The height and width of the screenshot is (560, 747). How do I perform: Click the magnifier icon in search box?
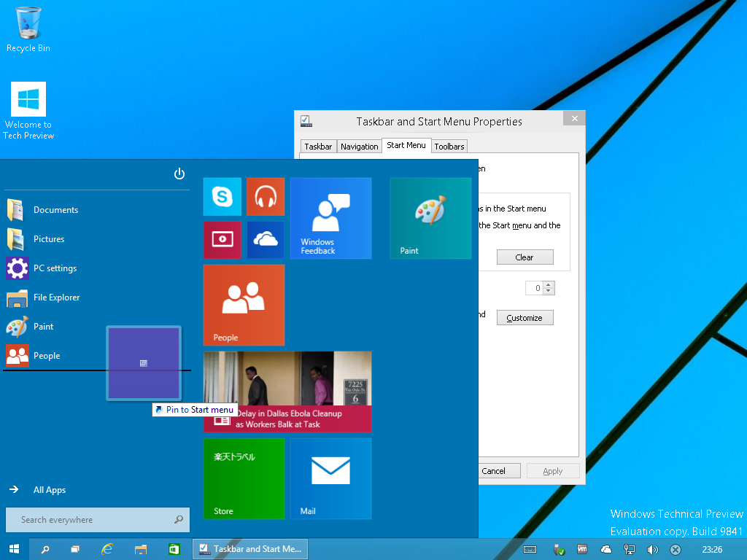[179, 519]
